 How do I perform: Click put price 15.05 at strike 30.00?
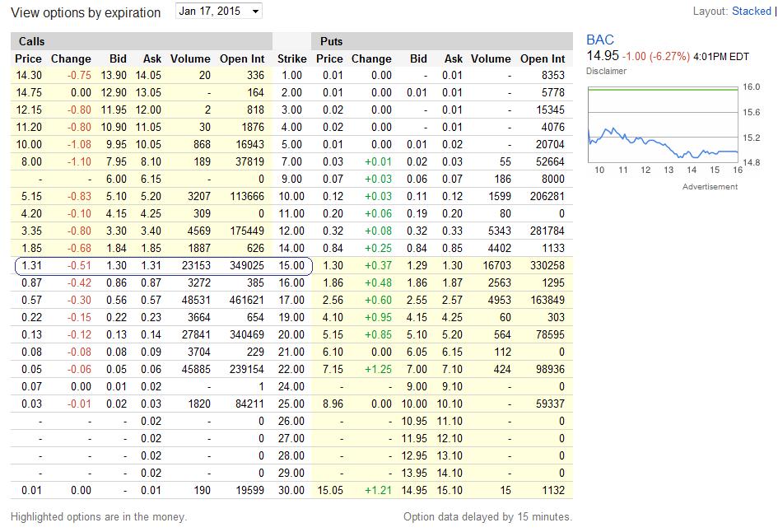330,490
